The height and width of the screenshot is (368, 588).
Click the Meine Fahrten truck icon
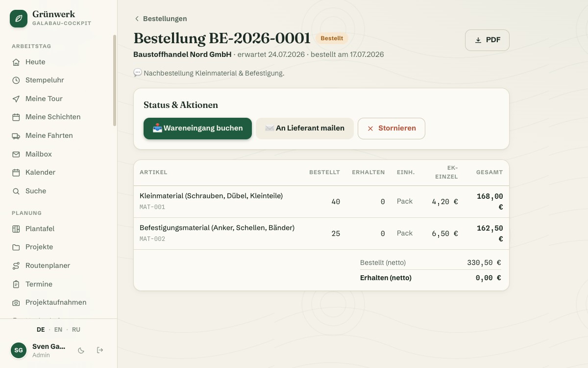click(16, 136)
